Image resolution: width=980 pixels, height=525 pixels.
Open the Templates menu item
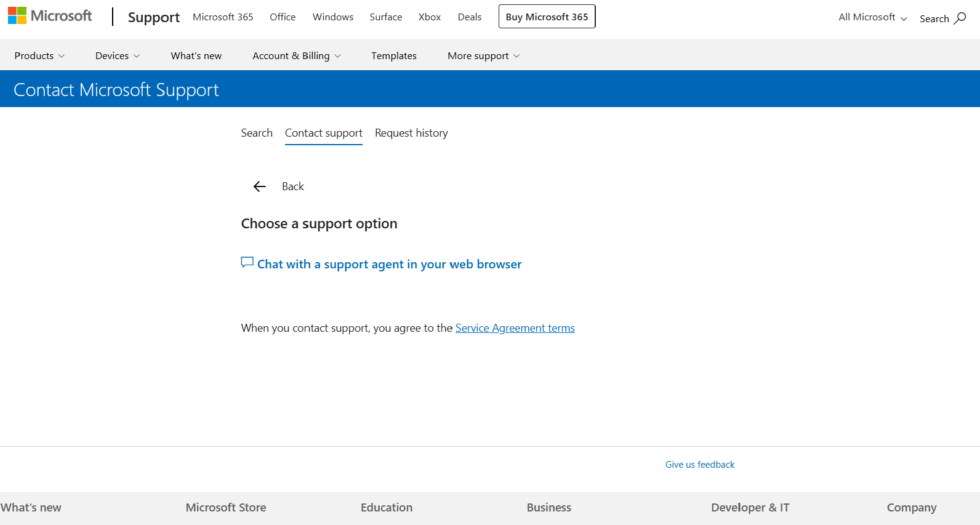point(394,55)
